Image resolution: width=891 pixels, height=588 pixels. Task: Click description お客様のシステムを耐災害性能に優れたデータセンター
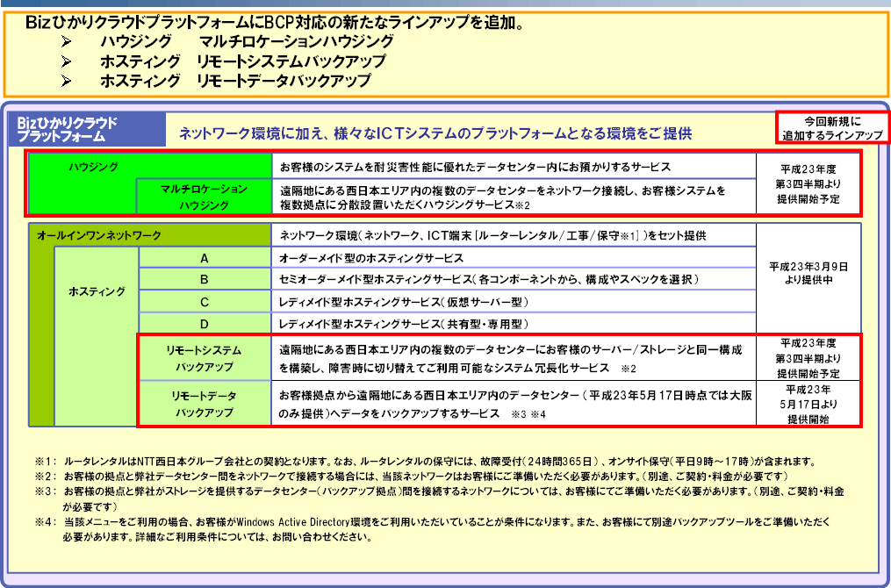(x=475, y=167)
